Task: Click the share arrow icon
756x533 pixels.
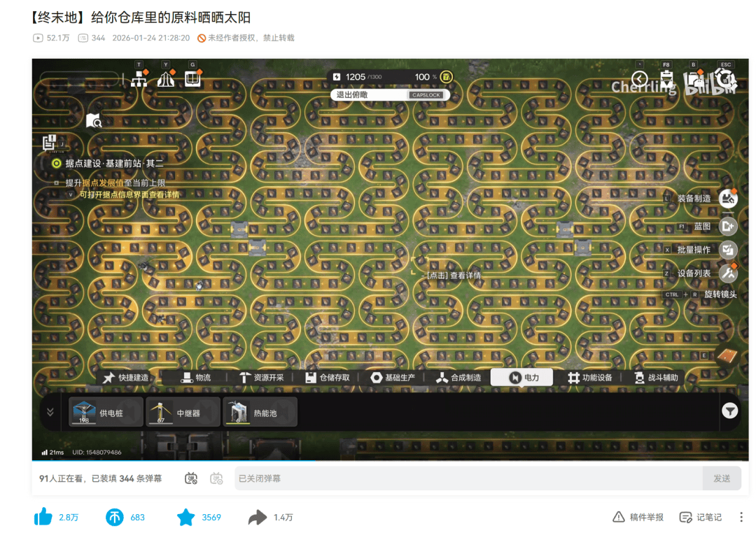Action: pos(258,517)
